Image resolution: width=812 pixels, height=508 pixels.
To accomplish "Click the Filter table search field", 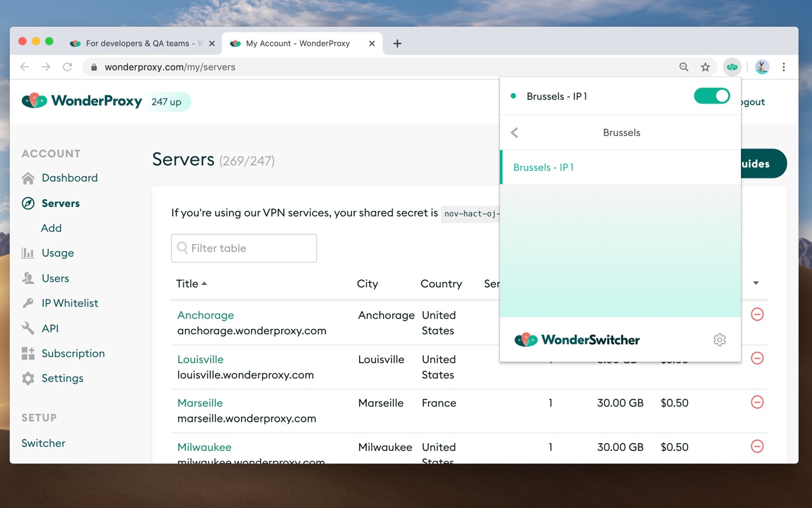I will tap(244, 248).
